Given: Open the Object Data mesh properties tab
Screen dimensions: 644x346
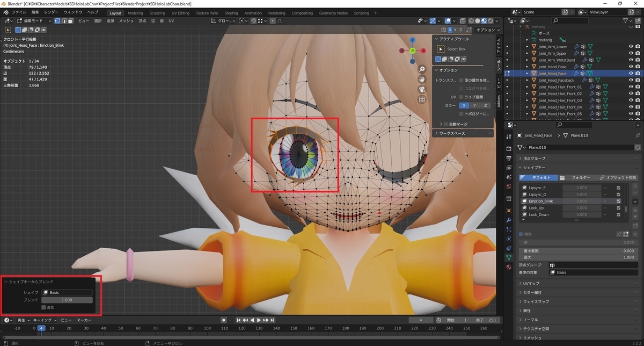Looking at the screenshot, I should pos(509,258).
